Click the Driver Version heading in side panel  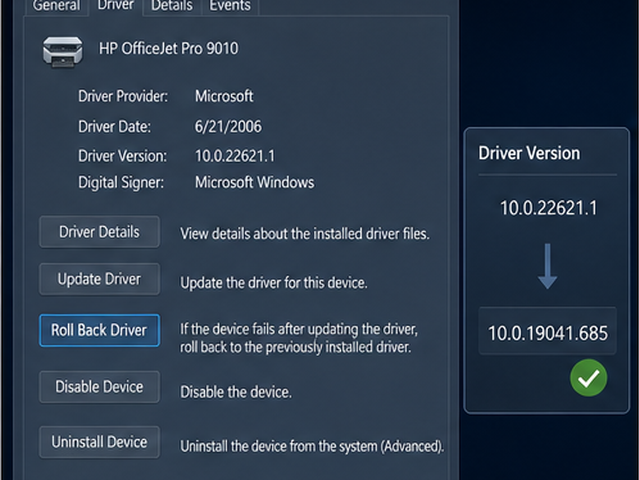[529, 153]
